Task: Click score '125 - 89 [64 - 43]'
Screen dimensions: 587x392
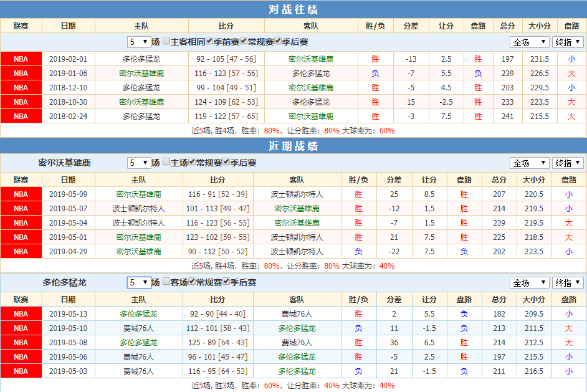Action: tap(218, 343)
